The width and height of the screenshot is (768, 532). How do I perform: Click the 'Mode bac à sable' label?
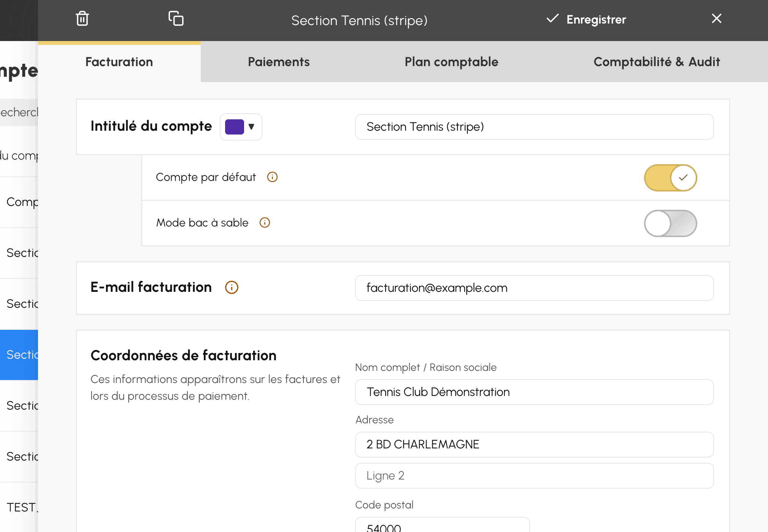click(x=202, y=223)
